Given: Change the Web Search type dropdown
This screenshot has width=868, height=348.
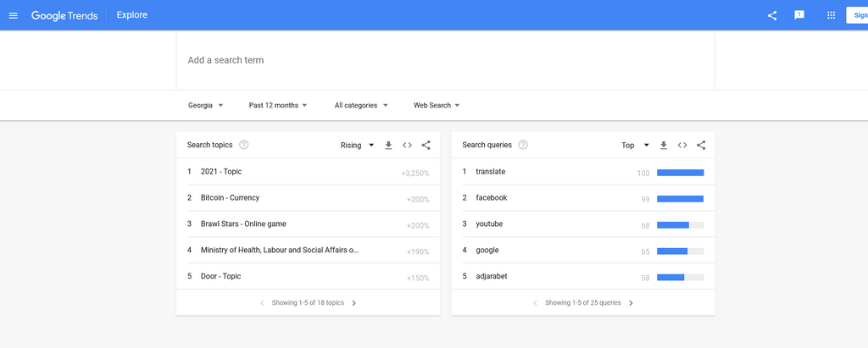Looking at the screenshot, I should pyautogui.click(x=437, y=106).
